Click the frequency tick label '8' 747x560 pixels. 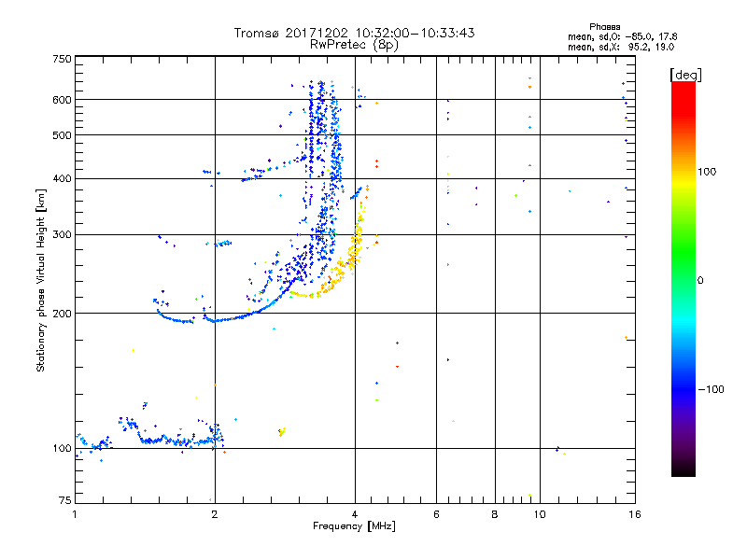click(495, 514)
